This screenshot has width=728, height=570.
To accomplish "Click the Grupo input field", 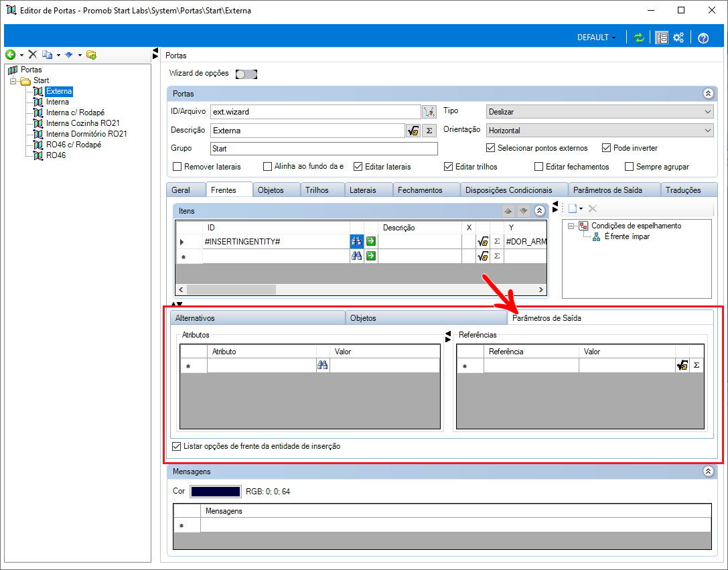I will [324, 149].
